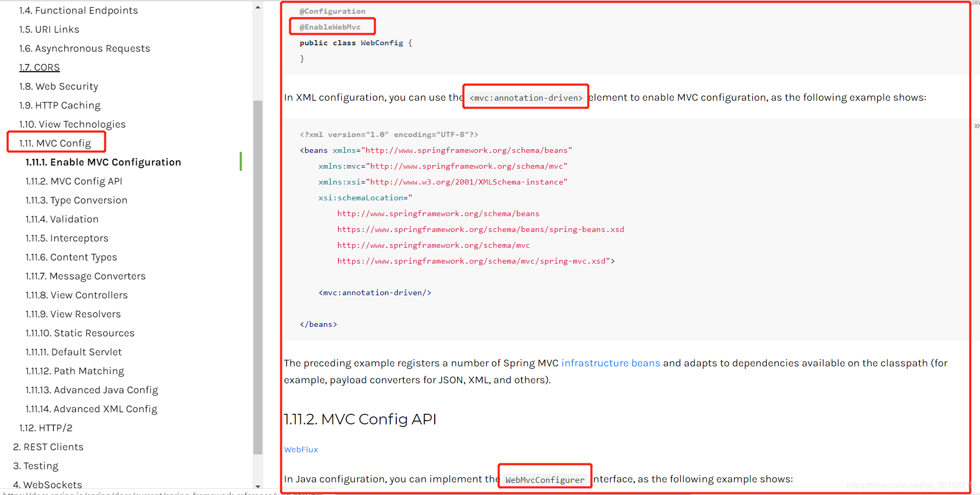This screenshot has width=980, height=495.
Task: Navigate to the Testing chapter
Action: pos(35,465)
